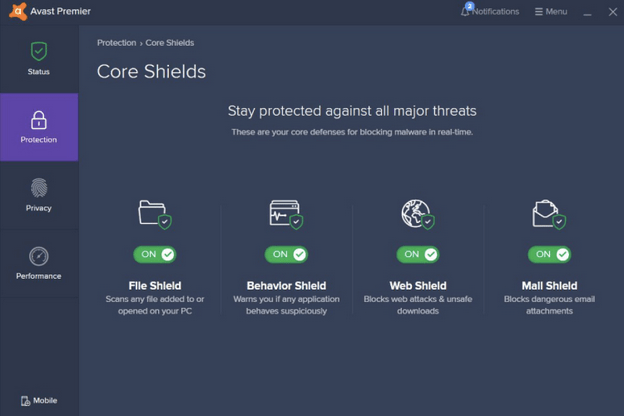Viewport: 627px width, 416px height.
Task: Select the Protection sidebar label
Action: 39,140
